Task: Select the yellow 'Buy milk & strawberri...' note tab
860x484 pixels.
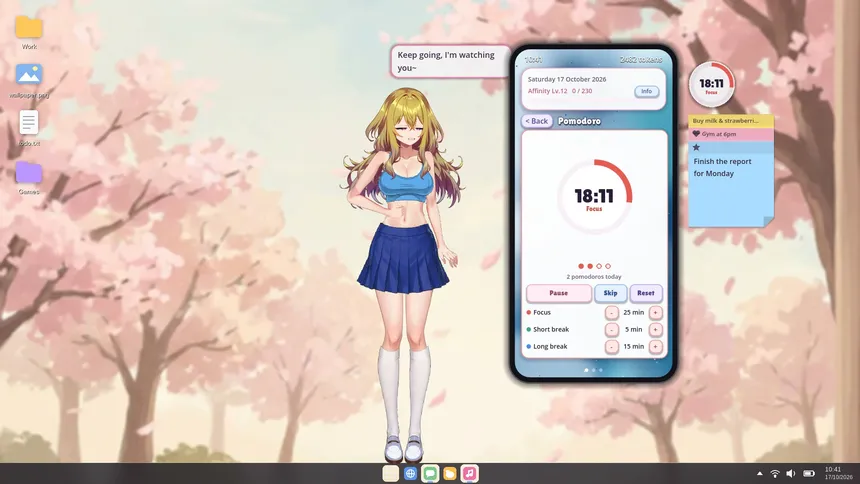Action: coord(731,121)
